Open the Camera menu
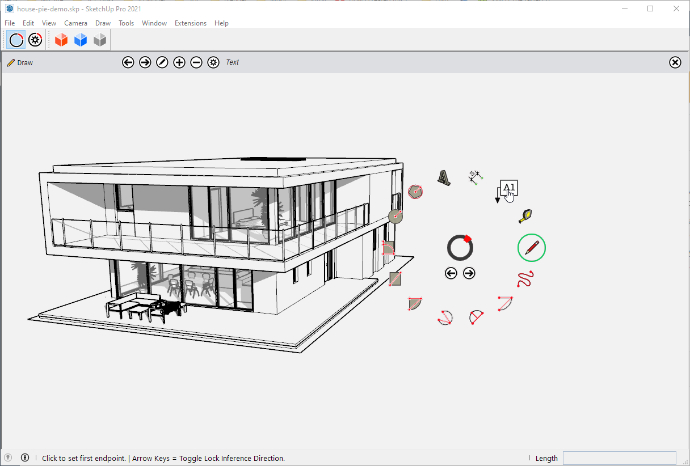 [76, 23]
